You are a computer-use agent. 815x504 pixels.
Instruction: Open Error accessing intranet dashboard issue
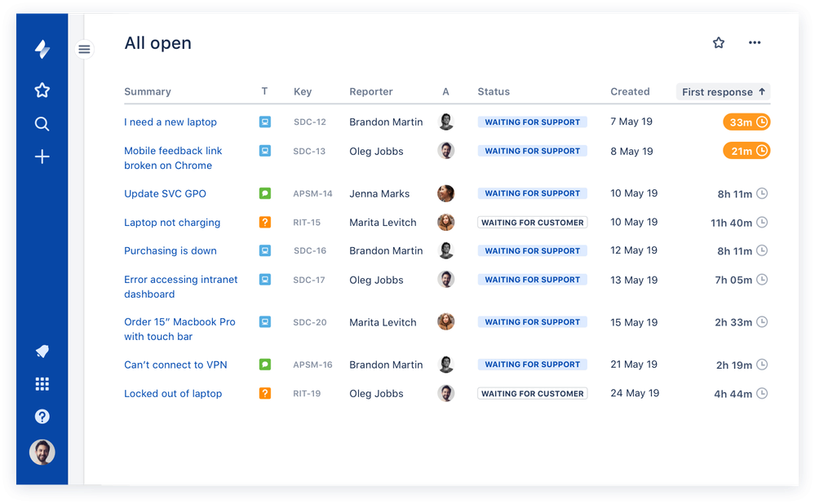pyautogui.click(x=181, y=287)
